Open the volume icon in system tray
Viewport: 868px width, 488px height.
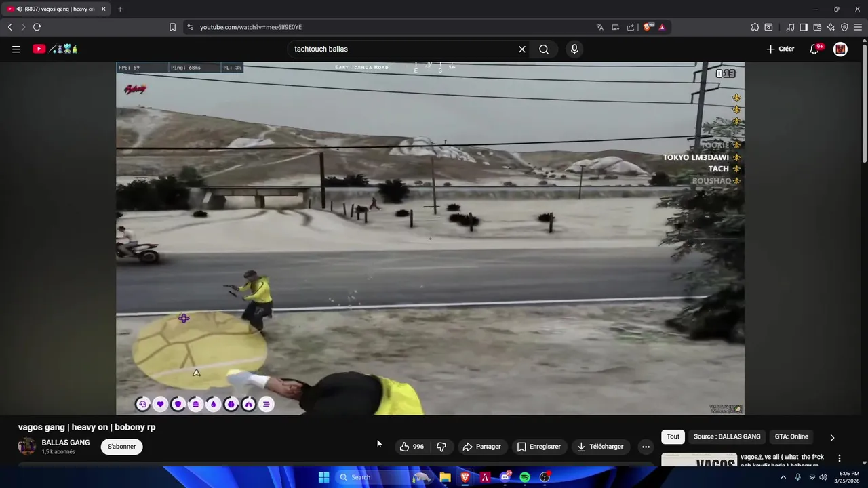coord(823,477)
